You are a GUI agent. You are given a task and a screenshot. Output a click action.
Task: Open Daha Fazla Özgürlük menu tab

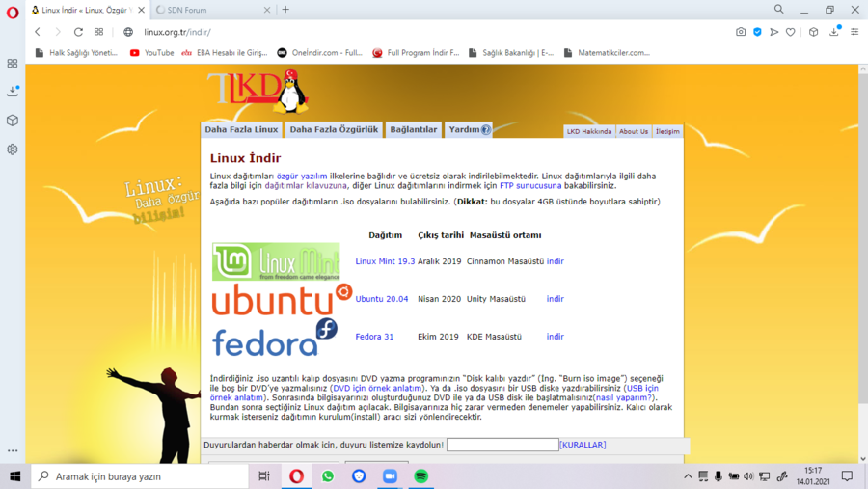point(334,129)
